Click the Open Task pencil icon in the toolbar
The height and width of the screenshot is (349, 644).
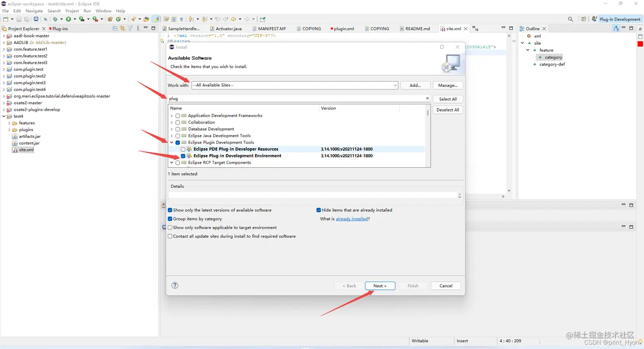(133, 19)
